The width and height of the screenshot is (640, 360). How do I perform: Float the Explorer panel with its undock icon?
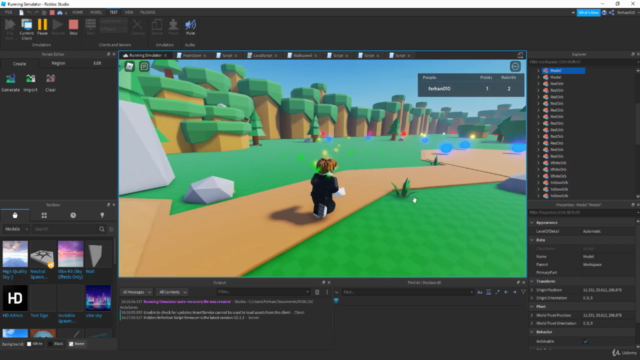[633, 54]
